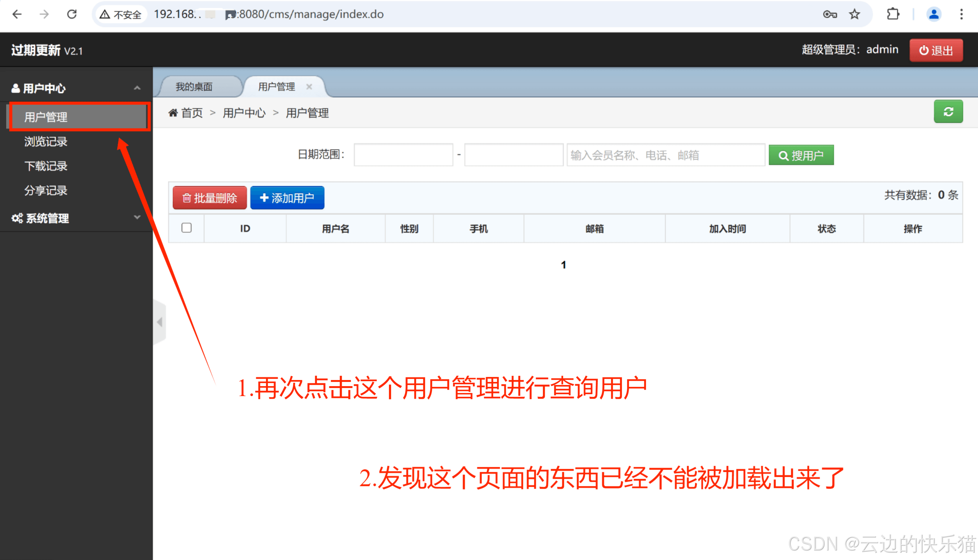This screenshot has height=560, width=978.
Task: Open 分享记录 in the sidebar
Action: (46, 190)
